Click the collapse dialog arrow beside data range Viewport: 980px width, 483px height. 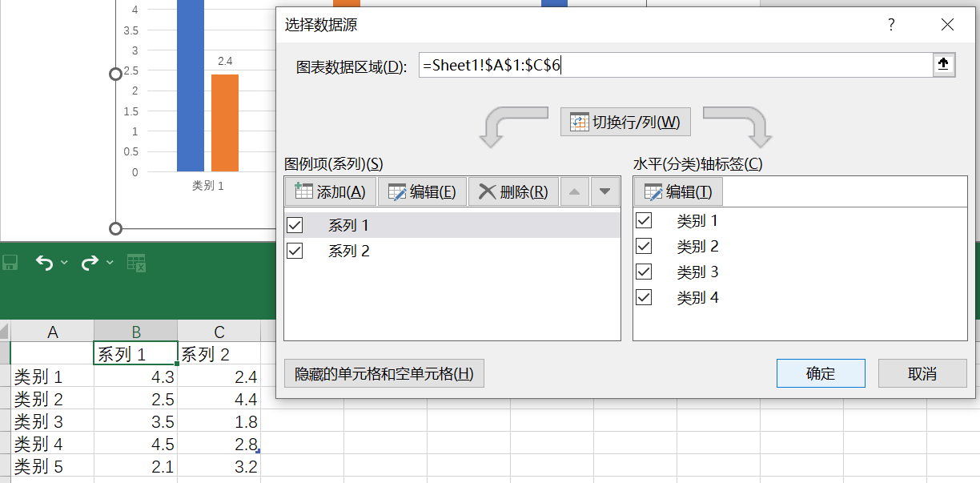[x=942, y=64]
